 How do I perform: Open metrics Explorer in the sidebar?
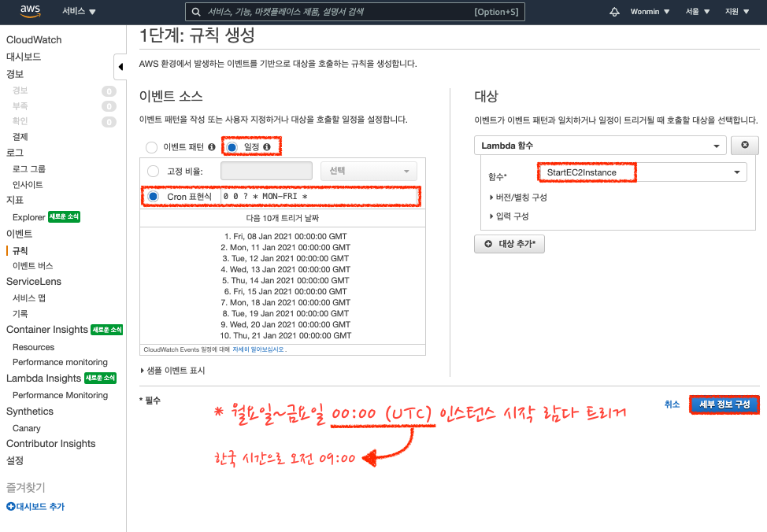pos(29,217)
